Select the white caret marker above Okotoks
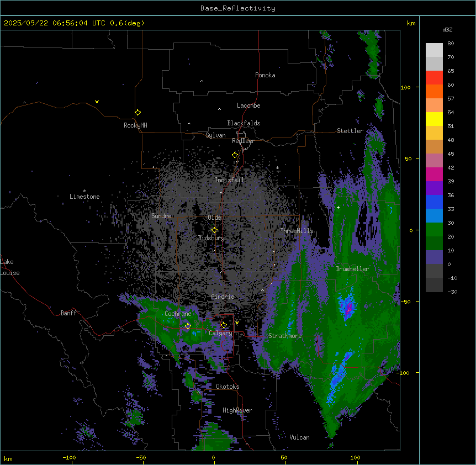The height and width of the screenshot is (465, 476). click(198, 393)
